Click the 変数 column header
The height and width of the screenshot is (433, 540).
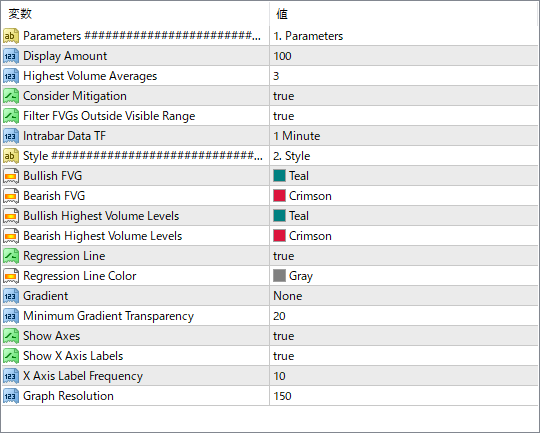point(135,14)
